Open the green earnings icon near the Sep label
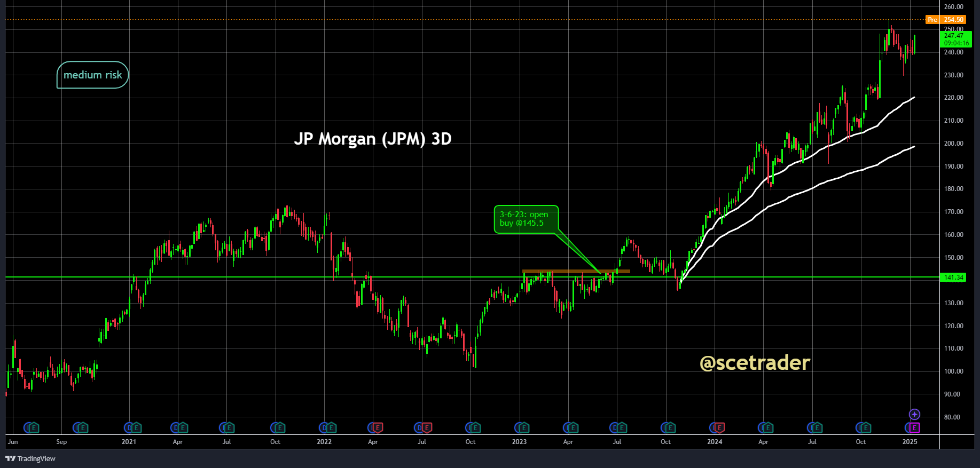 tap(82, 427)
